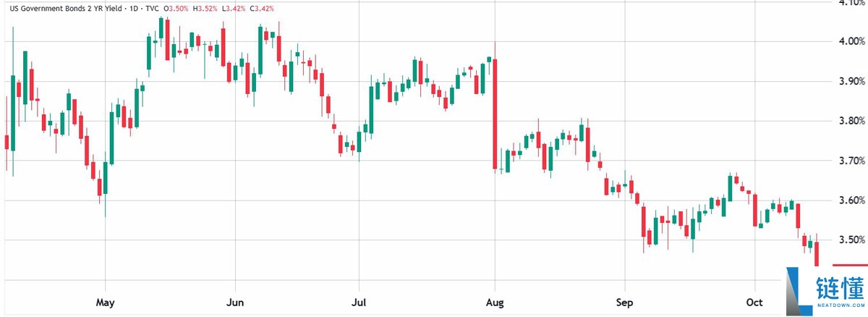This screenshot has height=317, width=868.
Task: Click the Jun label on time axis
Action: [234, 301]
